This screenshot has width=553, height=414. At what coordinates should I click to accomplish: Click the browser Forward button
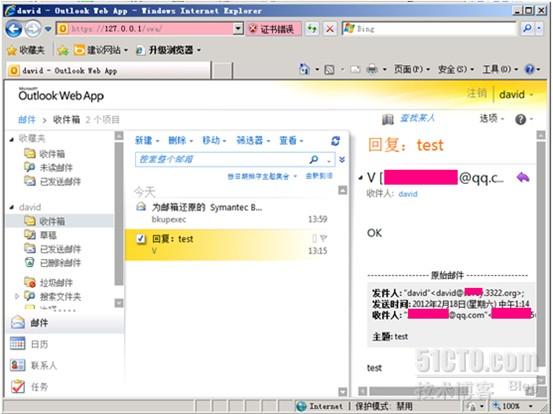pos(32,29)
